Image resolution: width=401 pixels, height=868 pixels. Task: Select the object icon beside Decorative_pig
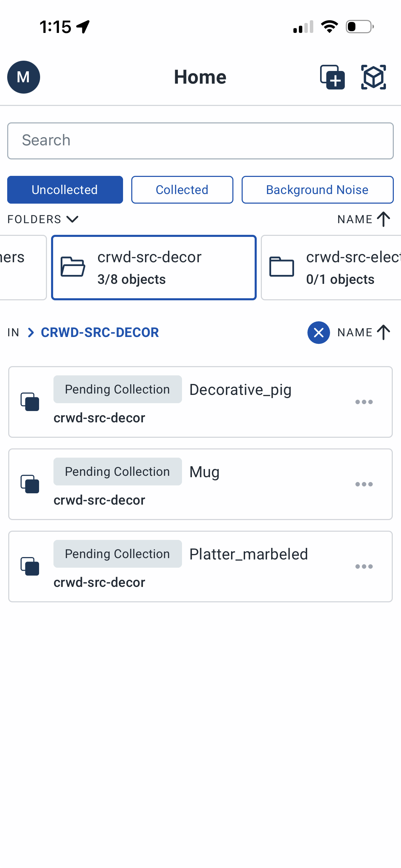click(30, 402)
